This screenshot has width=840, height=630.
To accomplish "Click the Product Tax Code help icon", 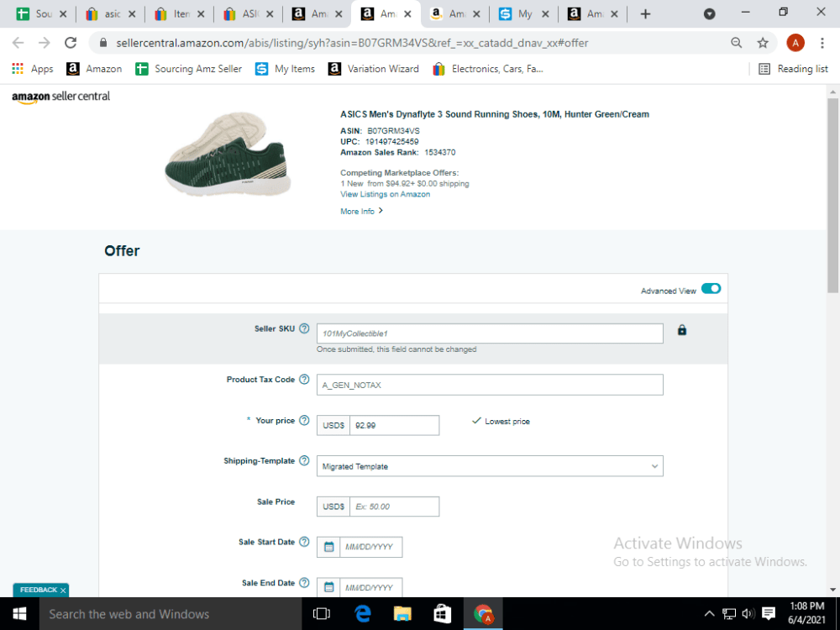I will (x=304, y=380).
